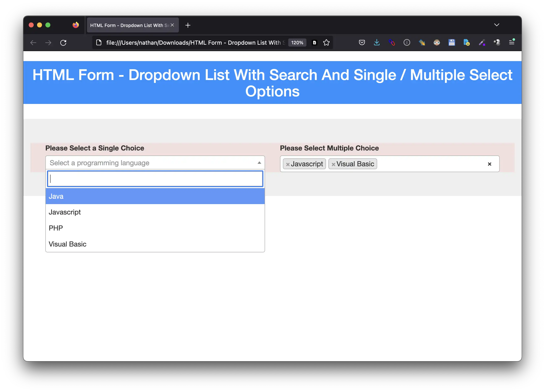This screenshot has width=545, height=392.
Task: Click the search input field in dropdown
Action: pos(155,179)
